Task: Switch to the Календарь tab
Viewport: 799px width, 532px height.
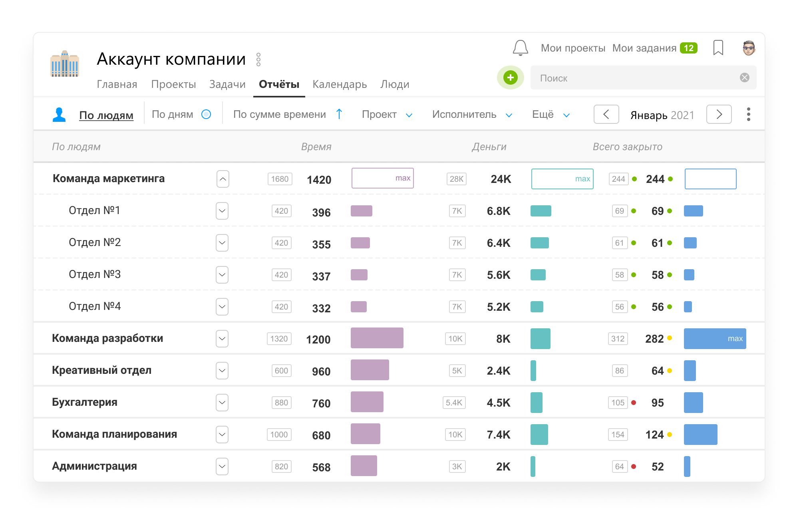Action: 340,84
